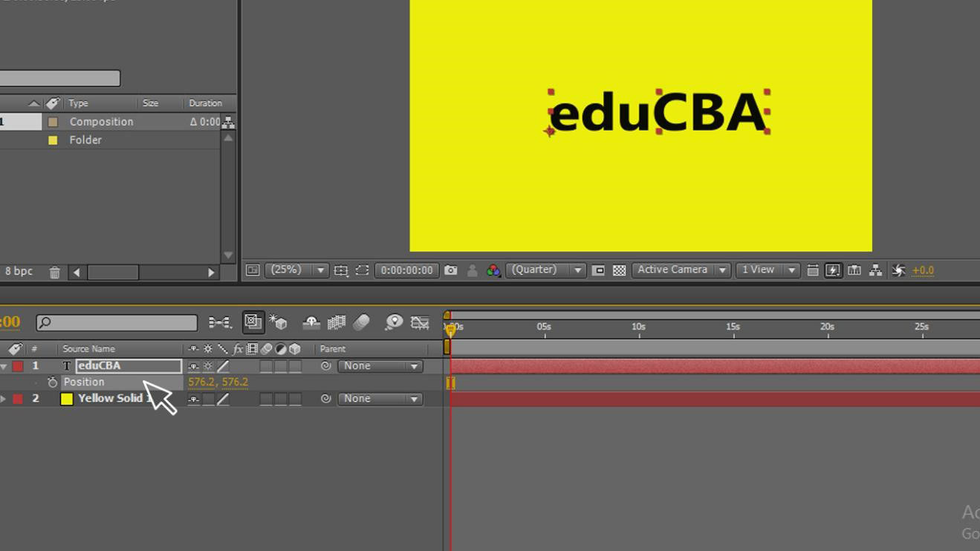Click the Reset Exposure aperture icon
Viewport: 980px width, 551px height.
click(898, 270)
